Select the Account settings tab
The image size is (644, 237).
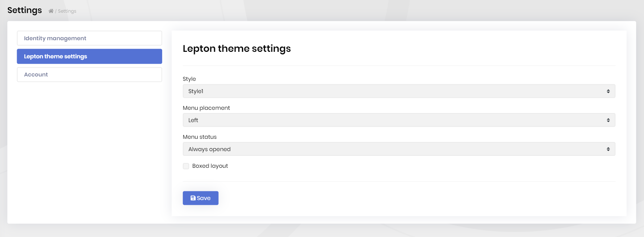click(89, 74)
